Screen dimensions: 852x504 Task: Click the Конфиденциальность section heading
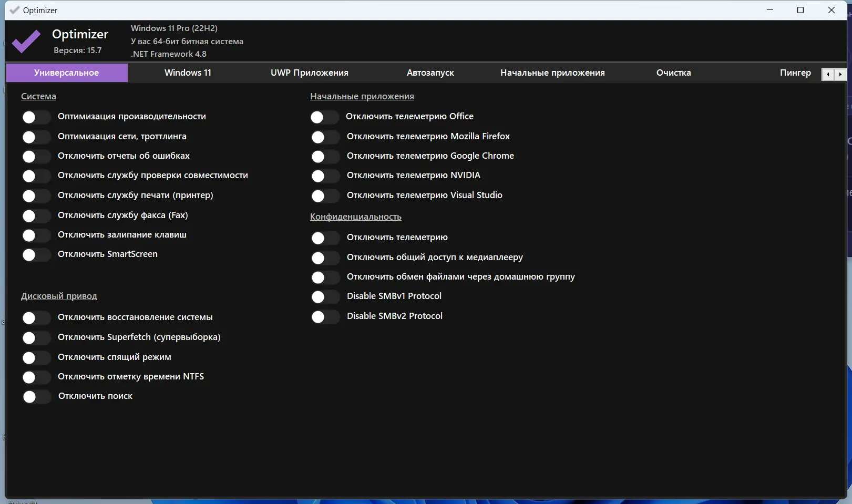356,217
